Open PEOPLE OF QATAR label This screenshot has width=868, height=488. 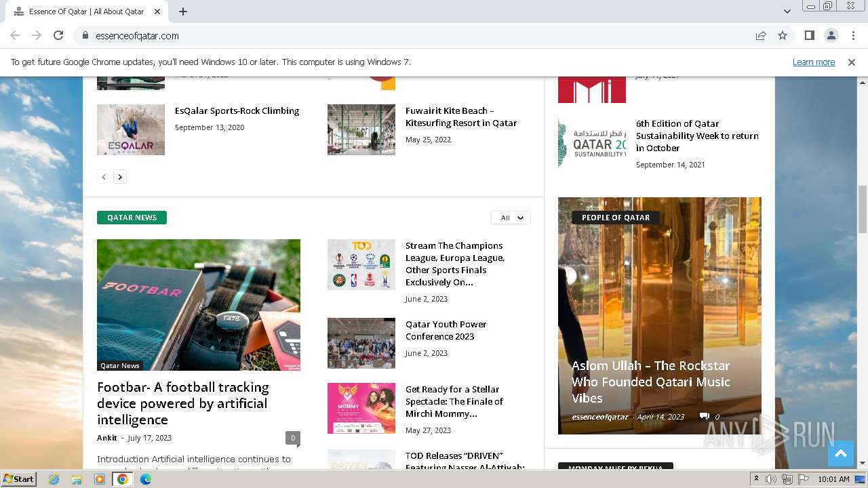click(x=616, y=218)
